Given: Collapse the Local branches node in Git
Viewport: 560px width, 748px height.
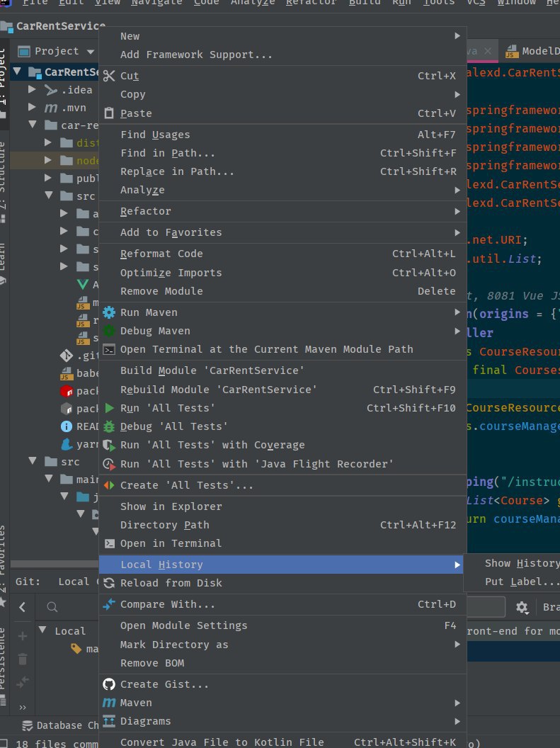Looking at the screenshot, I should (43, 630).
